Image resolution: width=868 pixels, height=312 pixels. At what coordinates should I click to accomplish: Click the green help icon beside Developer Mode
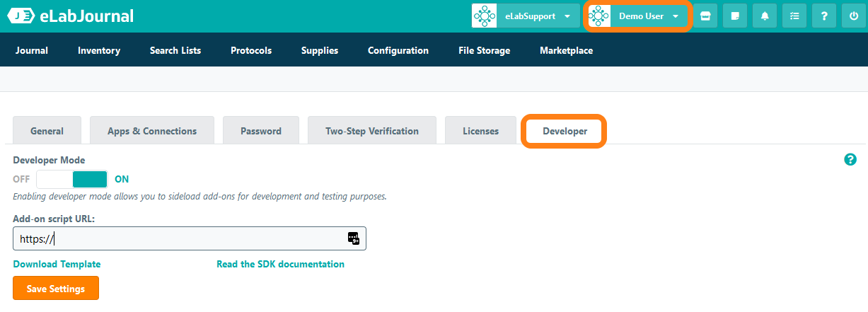850,160
